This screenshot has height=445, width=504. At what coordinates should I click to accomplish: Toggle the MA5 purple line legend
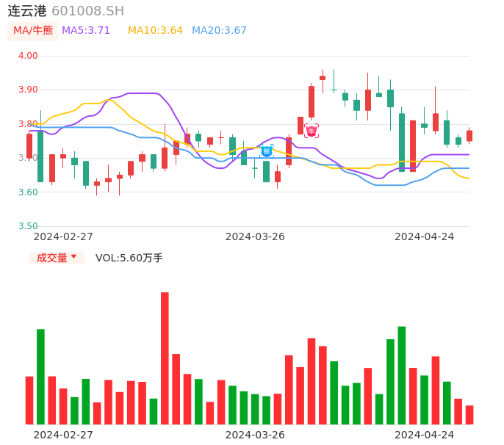(x=86, y=31)
